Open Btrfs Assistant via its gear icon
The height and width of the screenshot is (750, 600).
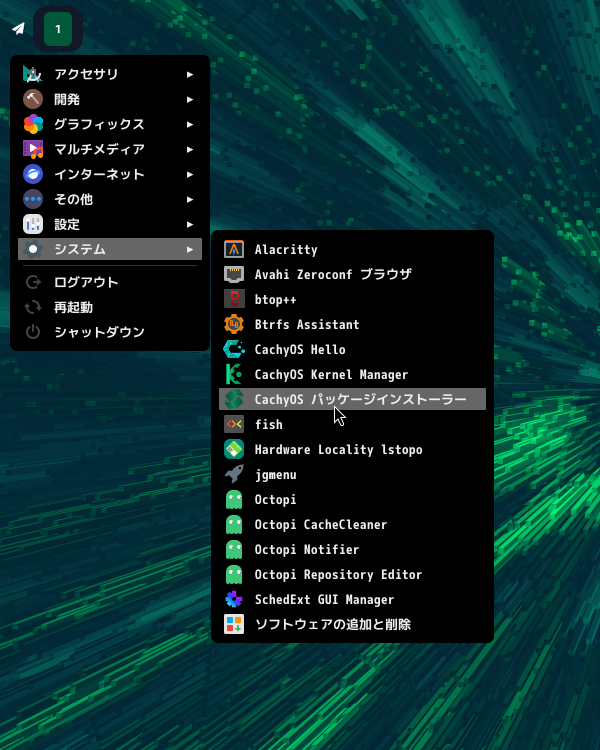click(234, 324)
